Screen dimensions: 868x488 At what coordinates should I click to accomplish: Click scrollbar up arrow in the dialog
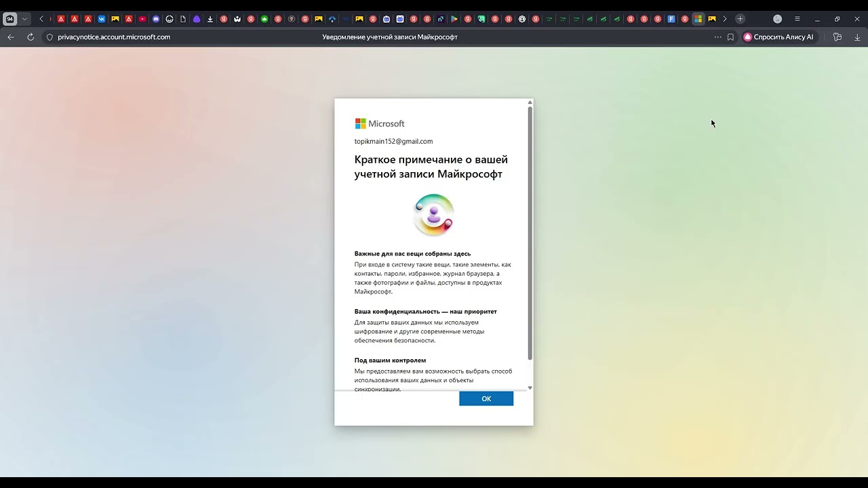tap(530, 103)
